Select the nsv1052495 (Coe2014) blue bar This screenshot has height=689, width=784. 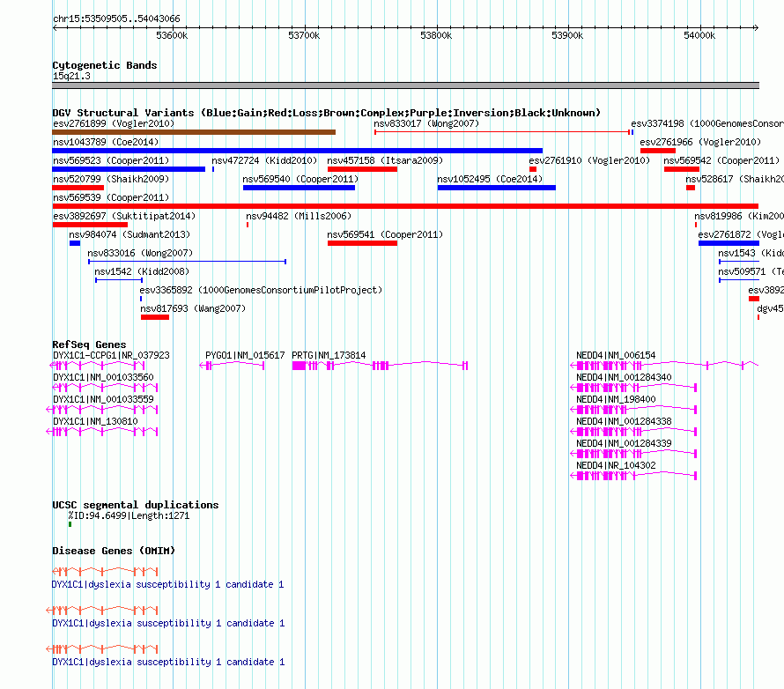496,188
